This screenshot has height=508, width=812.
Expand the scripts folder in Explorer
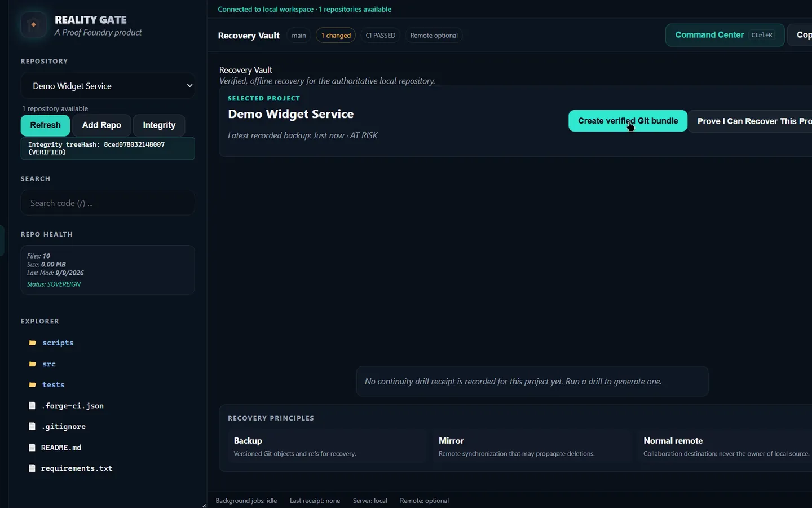(x=58, y=343)
